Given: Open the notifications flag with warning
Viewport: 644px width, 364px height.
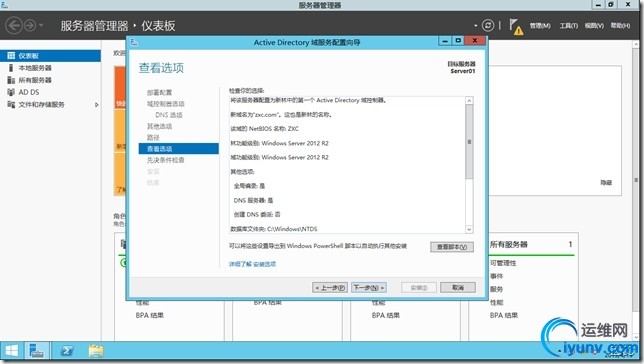Looking at the screenshot, I should 516,26.
